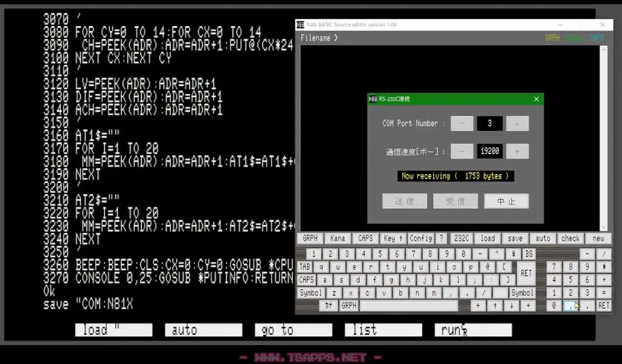
Task: Click the 'load "' function key label
Action: point(114,330)
